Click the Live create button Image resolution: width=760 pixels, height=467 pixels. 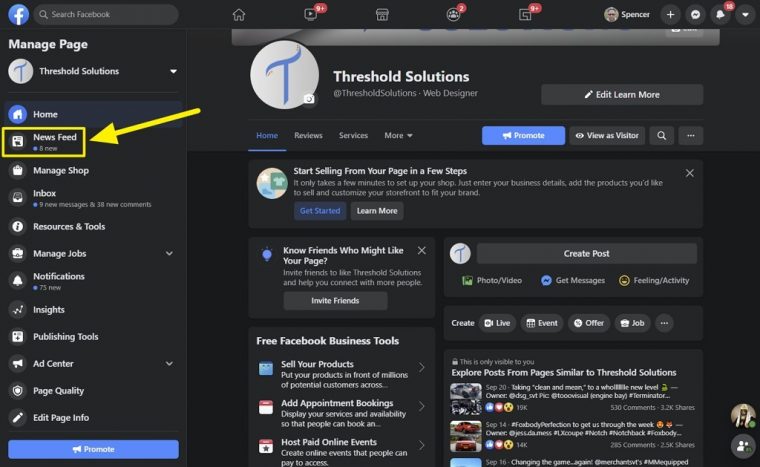[497, 323]
